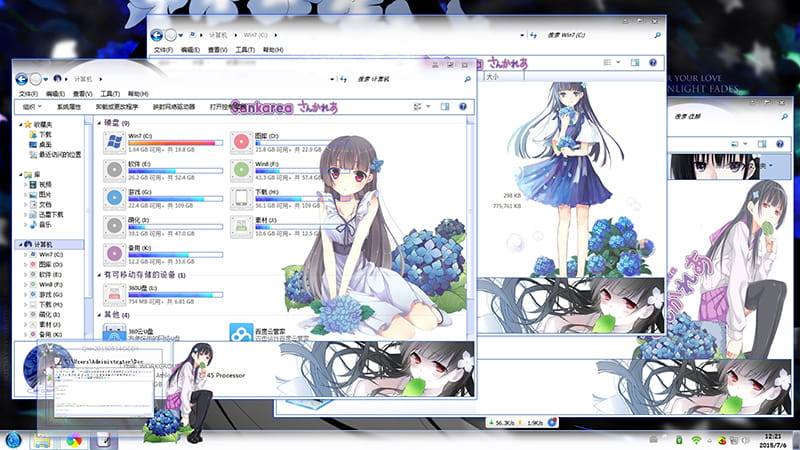Select the 素材 (J:) drive icon in drive list

pyautogui.click(x=241, y=227)
